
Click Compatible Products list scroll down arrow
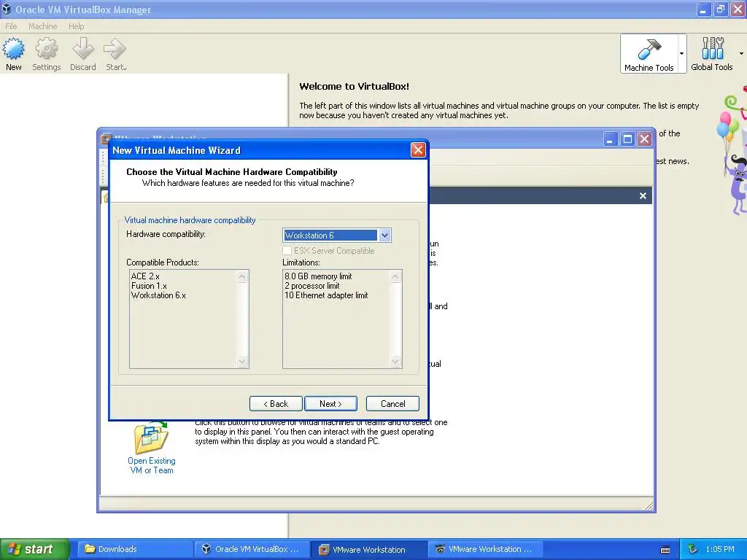(x=242, y=362)
